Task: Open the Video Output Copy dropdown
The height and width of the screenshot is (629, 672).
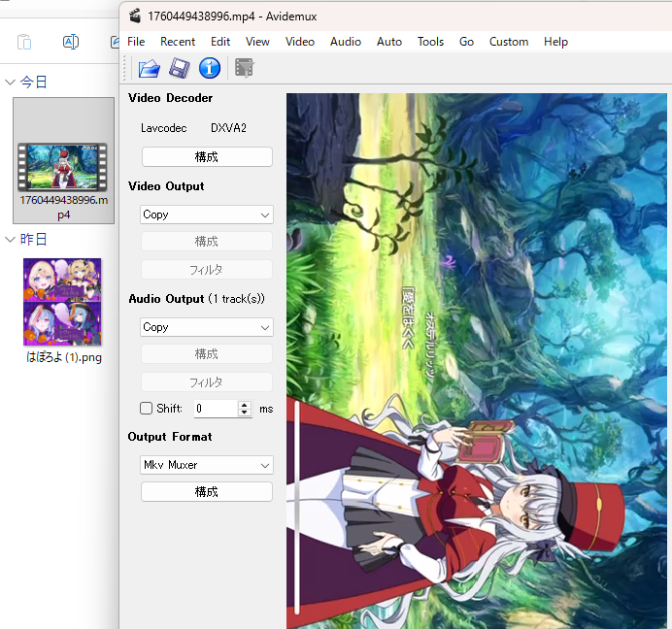Action: coord(207,215)
